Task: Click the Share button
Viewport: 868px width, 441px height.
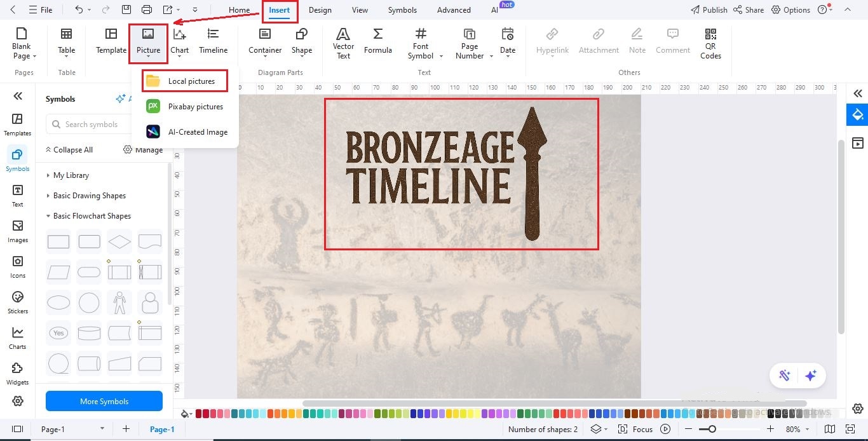Action: (x=748, y=10)
